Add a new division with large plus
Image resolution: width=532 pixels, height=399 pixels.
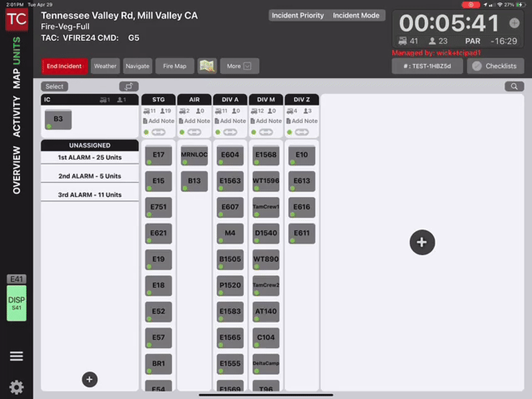(422, 243)
